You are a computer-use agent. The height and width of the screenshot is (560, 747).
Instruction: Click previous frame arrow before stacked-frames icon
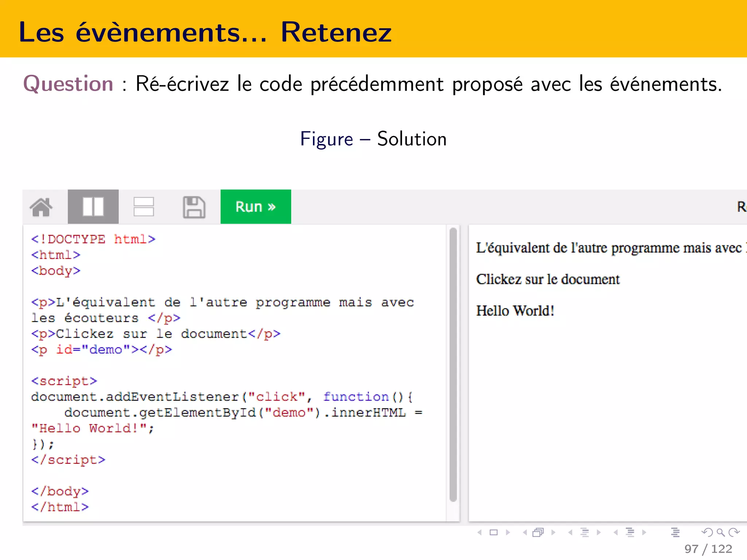[x=525, y=533]
